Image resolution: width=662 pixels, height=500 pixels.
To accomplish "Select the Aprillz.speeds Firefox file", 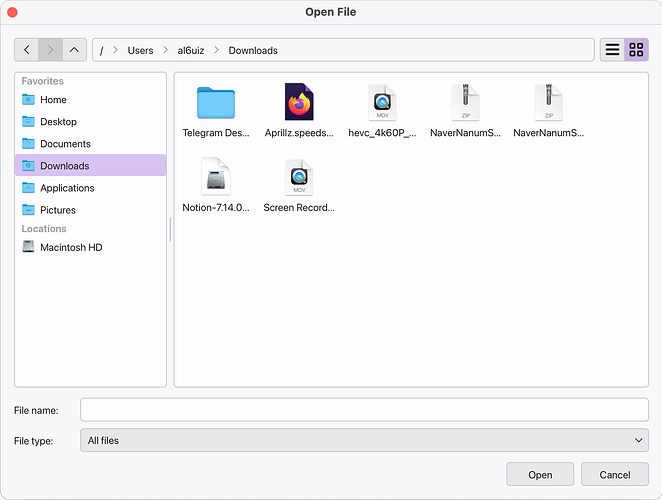I will point(299,102).
